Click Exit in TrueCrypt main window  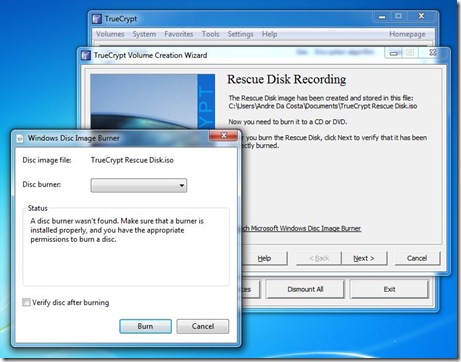[x=389, y=289]
